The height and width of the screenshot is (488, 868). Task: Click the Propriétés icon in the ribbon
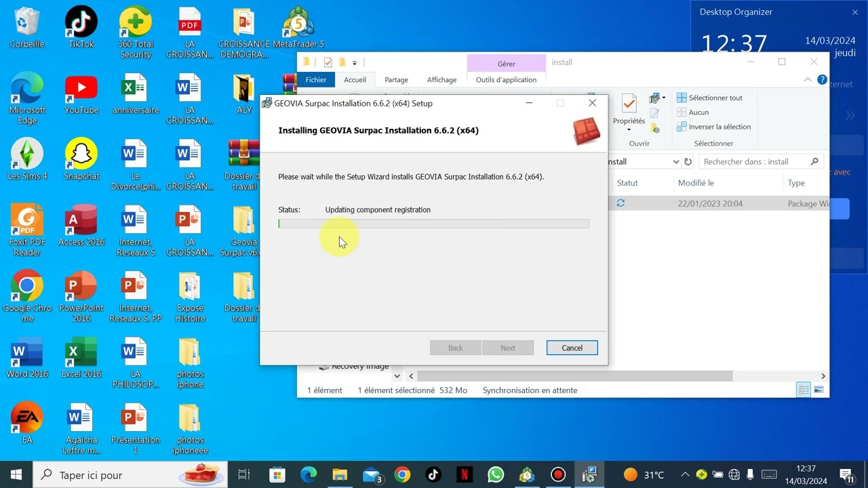(x=629, y=104)
